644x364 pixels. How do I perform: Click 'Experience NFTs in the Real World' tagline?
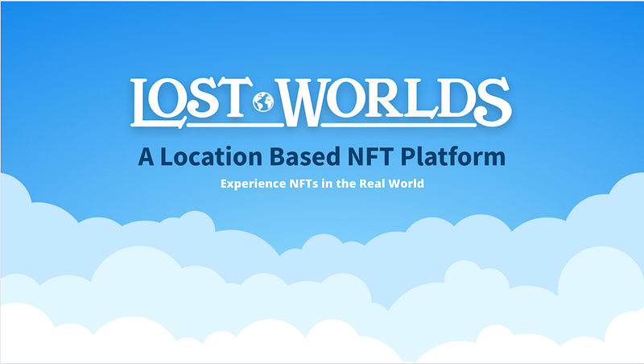click(x=322, y=184)
